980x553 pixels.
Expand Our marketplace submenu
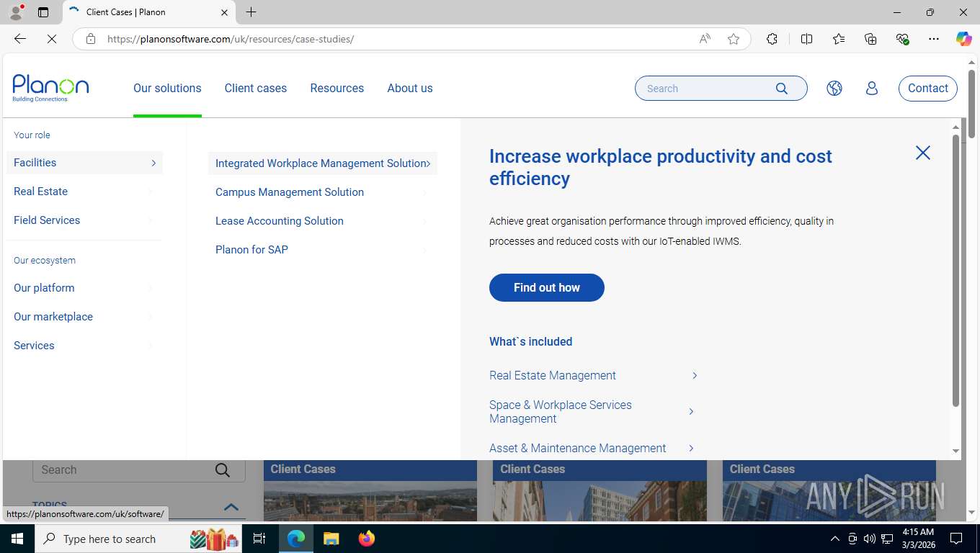pyautogui.click(x=84, y=317)
